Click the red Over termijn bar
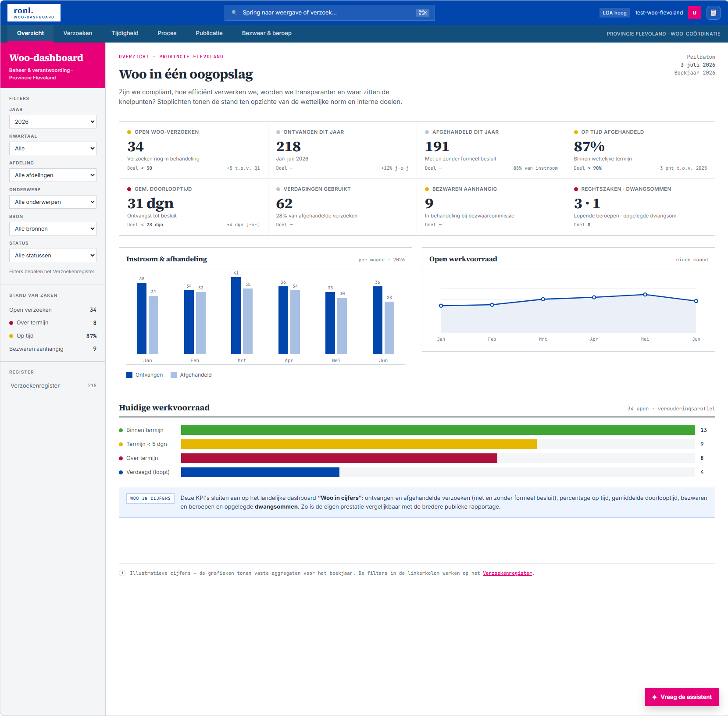The image size is (728, 716). [339, 458]
